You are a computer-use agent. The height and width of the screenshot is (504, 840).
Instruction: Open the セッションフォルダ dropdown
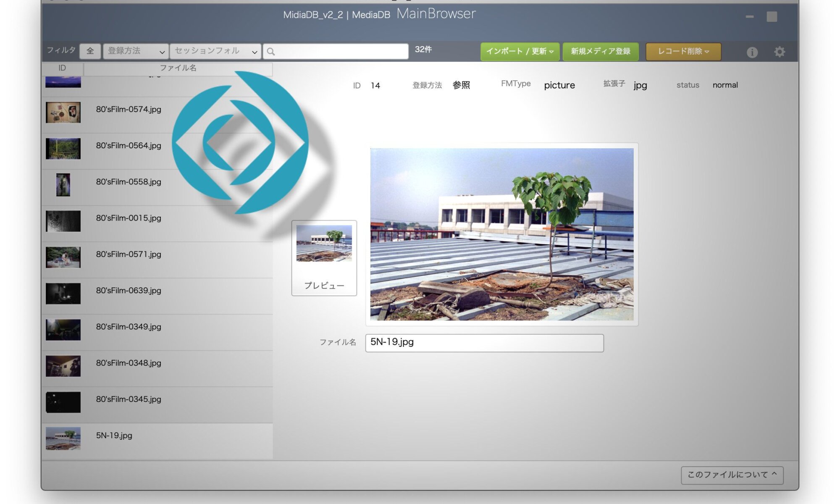[215, 51]
